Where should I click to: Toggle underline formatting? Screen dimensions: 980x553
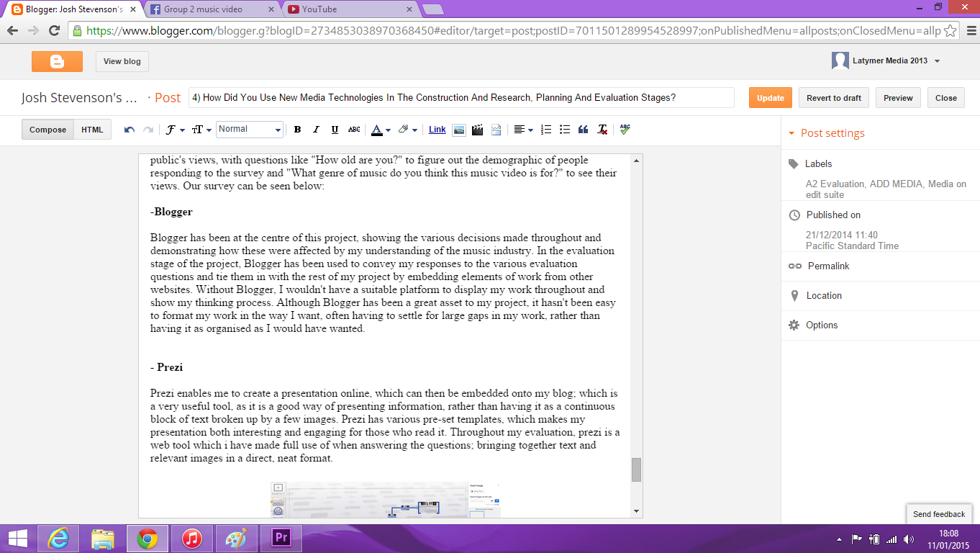pyautogui.click(x=335, y=130)
